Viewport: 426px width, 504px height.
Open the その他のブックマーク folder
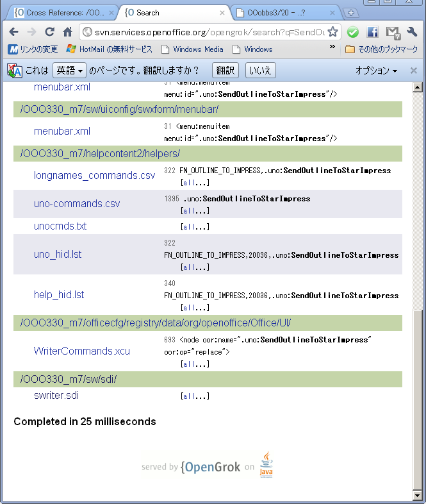click(x=381, y=49)
